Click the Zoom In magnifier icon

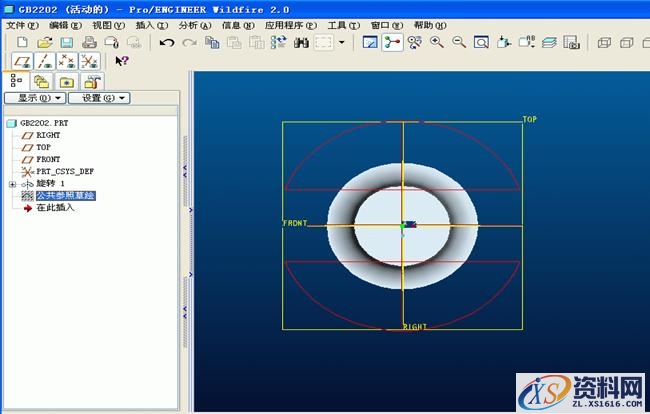point(437,43)
